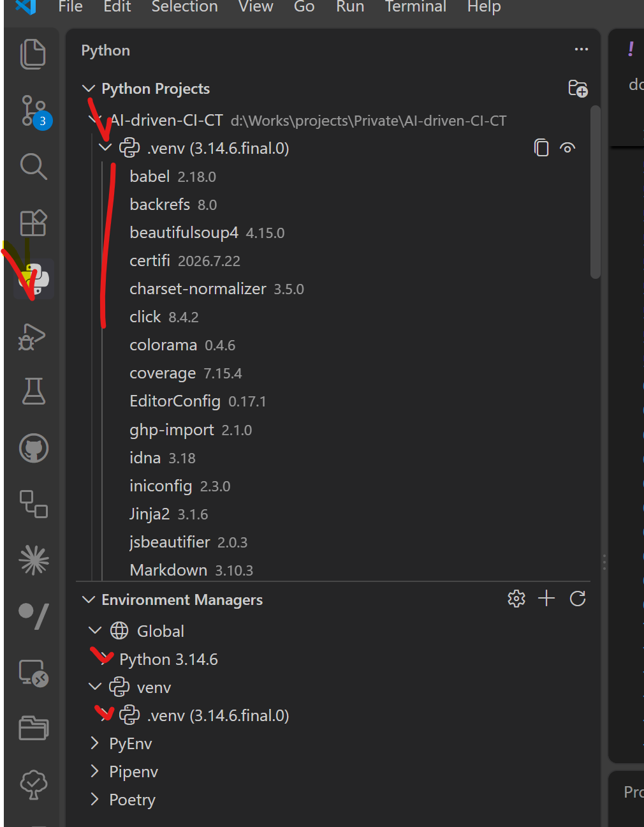Collapse .venv (3.14.6.final.0) project packages
Viewport: 644px width, 827px height.
coord(105,148)
